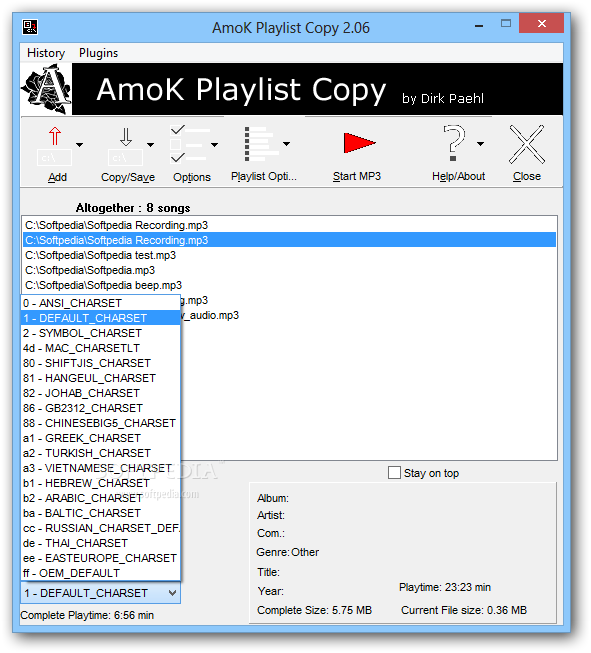Choose 2 - SYMBOL_CHARSET option
Screen dimensions: 591x653
pos(100,333)
